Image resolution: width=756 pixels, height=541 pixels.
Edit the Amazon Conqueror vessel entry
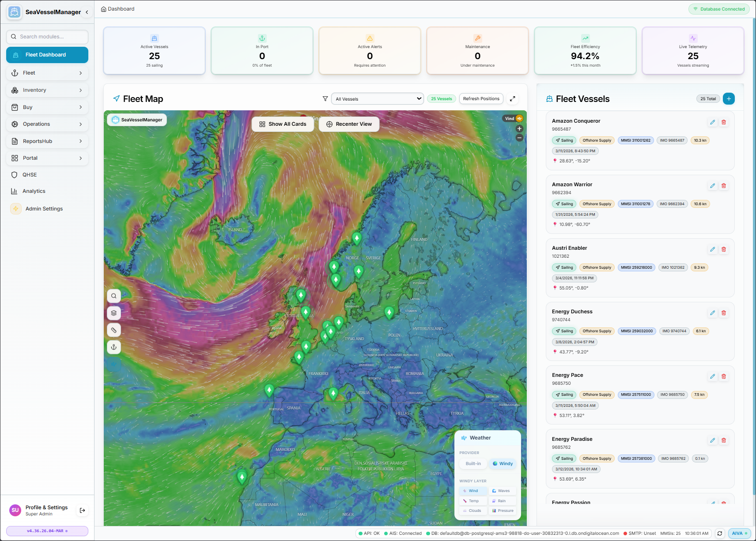712,122
